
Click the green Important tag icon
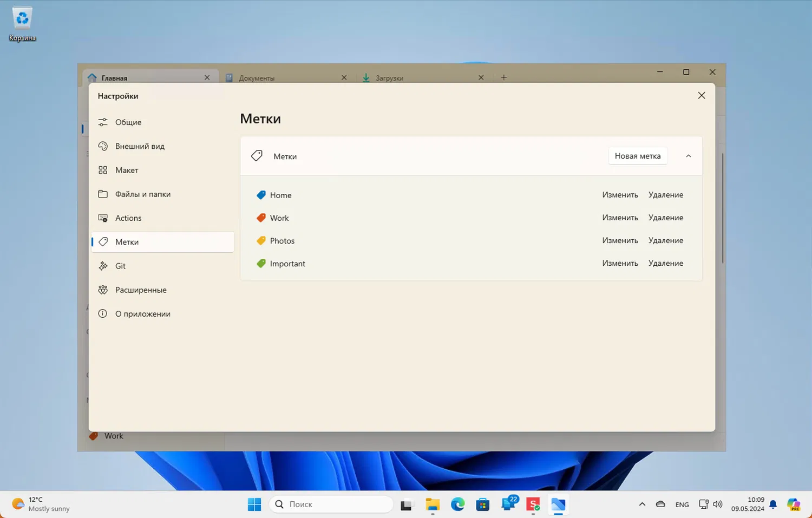click(261, 264)
